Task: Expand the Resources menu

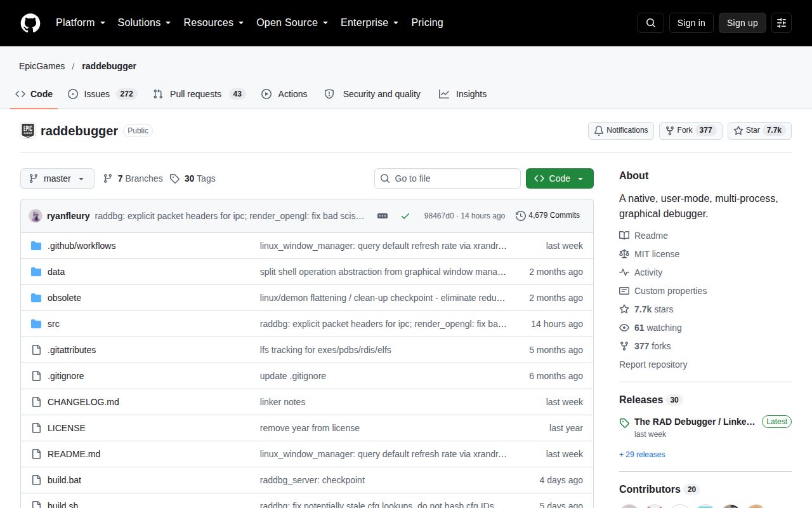Action: 214,22
